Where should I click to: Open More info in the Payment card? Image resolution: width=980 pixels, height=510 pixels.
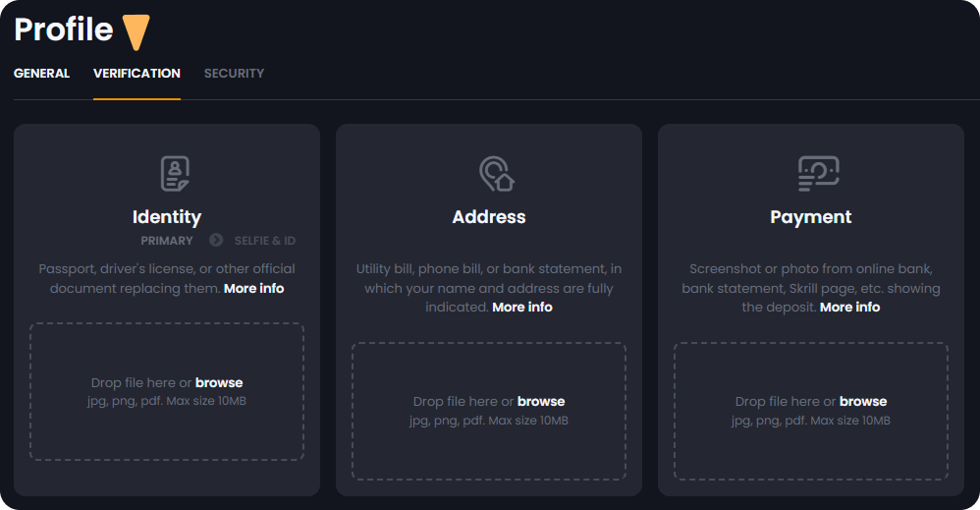click(849, 308)
